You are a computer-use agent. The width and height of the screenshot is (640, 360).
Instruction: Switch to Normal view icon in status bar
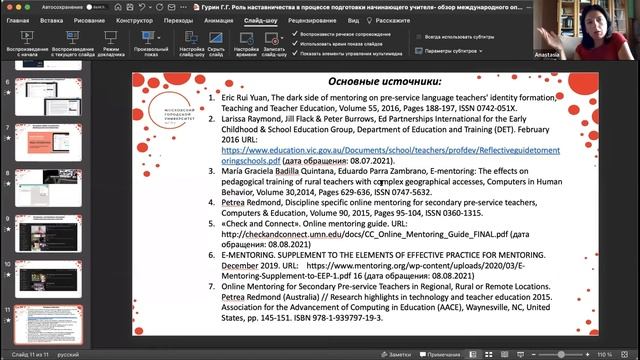[x=473, y=355]
